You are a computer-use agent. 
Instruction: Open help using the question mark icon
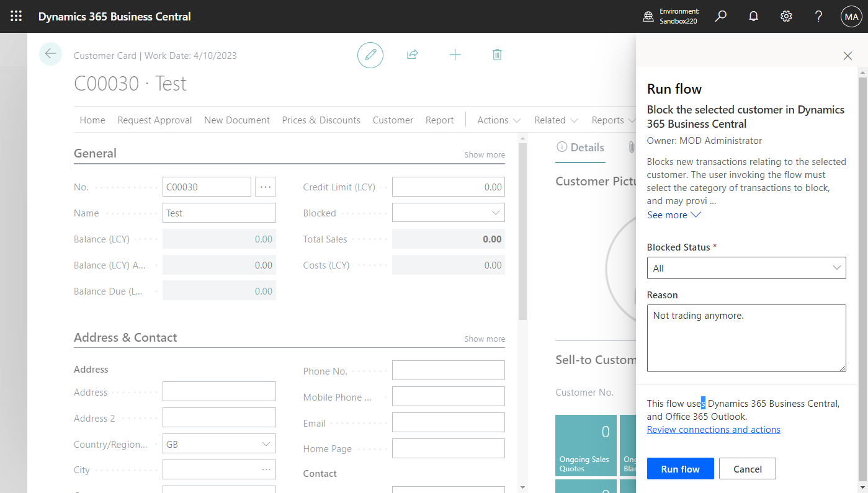tap(818, 16)
